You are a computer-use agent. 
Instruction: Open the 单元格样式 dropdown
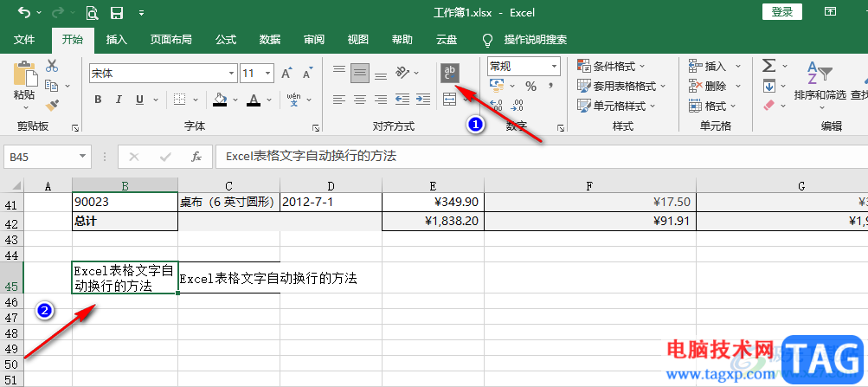617,106
